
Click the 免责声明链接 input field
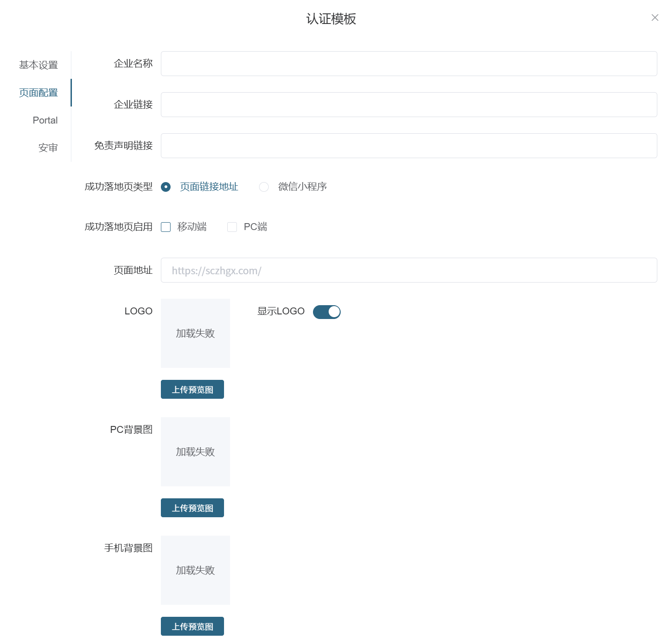point(408,146)
